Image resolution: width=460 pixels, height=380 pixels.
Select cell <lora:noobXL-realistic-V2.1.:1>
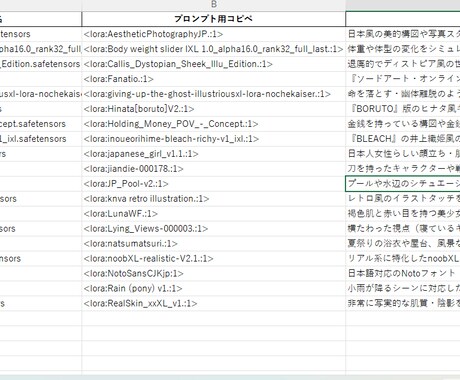[214, 259]
